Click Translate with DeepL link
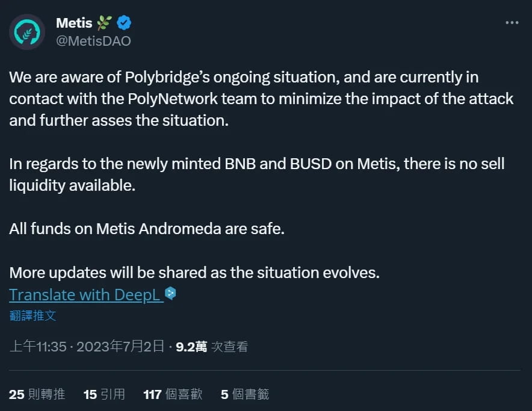Screen dimensions: 532x411 tap(85, 295)
